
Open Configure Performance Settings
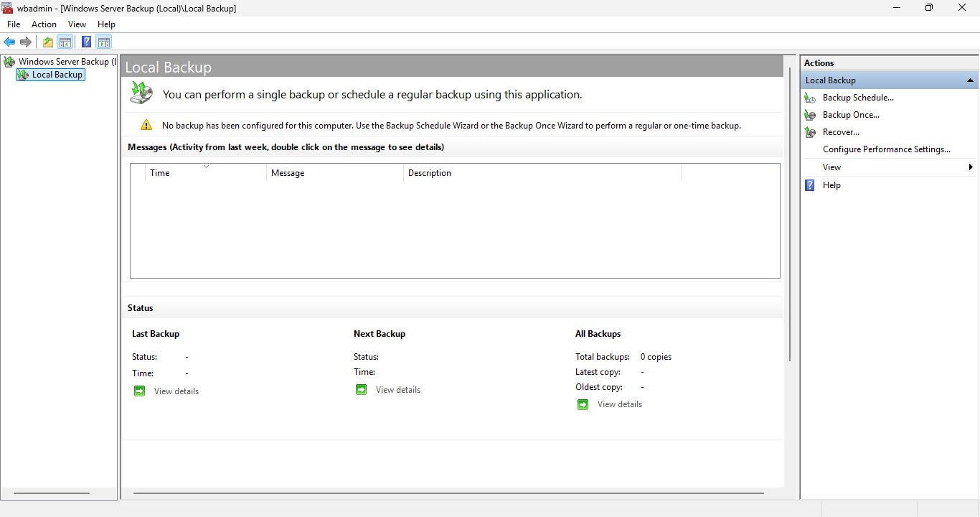[x=886, y=149]
